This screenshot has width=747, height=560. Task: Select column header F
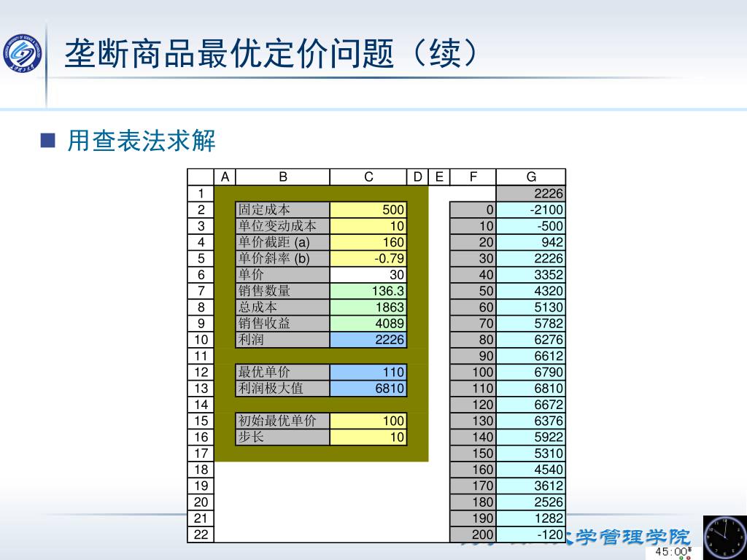point(473,177)
